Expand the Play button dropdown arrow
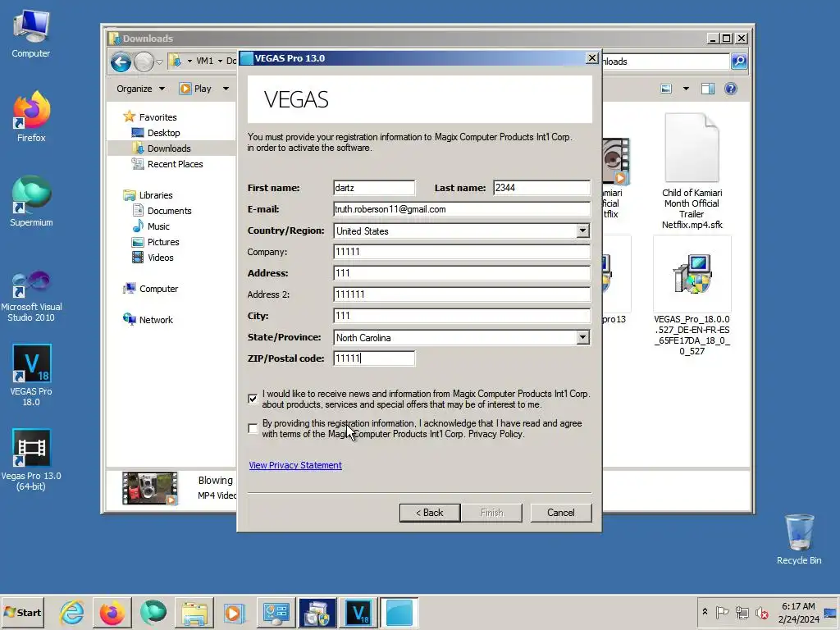 tap(226, 89)
